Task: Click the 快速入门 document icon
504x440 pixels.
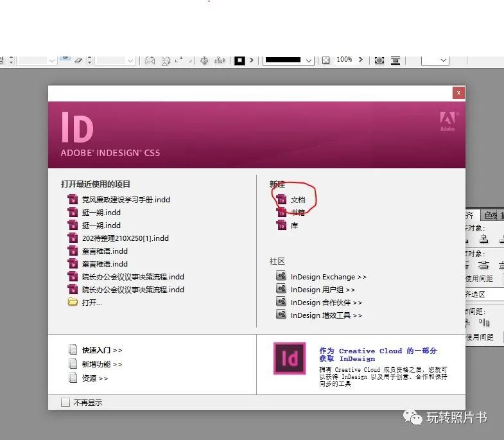Action: point(73,350)
